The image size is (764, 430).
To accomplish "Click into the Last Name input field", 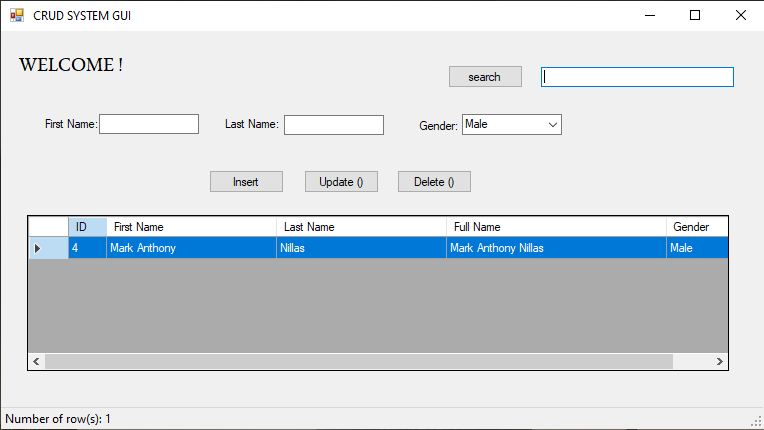I will coord(334,124).
